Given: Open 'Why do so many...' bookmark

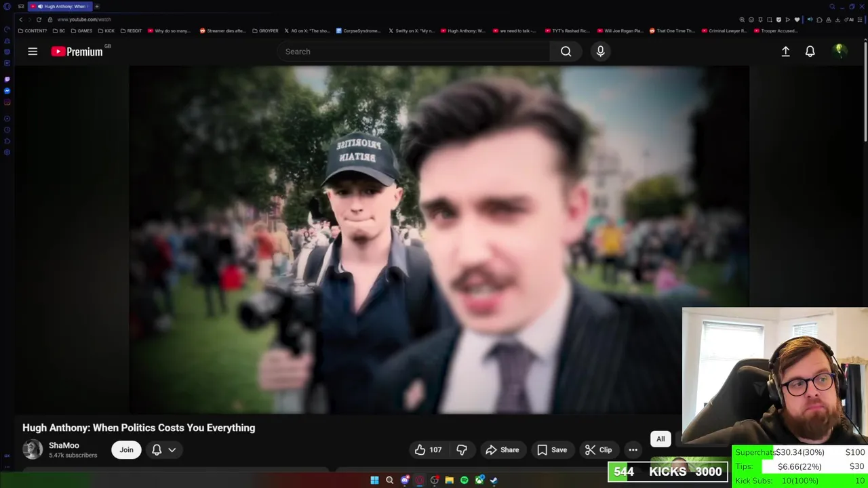Looking at the screenshot, I should 169,30.
